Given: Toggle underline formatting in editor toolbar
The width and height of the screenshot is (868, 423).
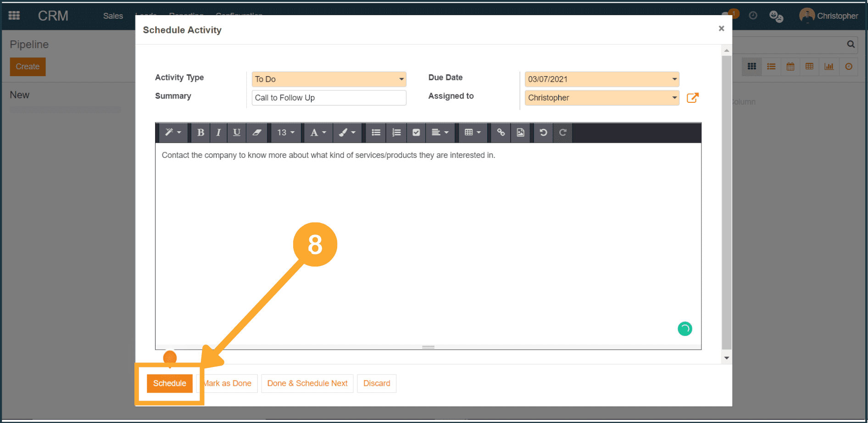Looking at the screenshot, I should point(237,133).
